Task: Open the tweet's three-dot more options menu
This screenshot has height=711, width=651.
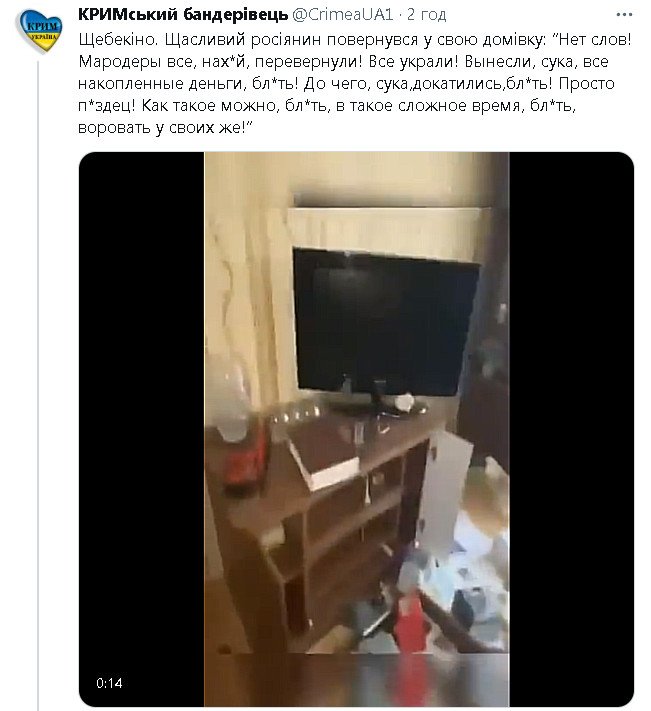Action: 624,15
